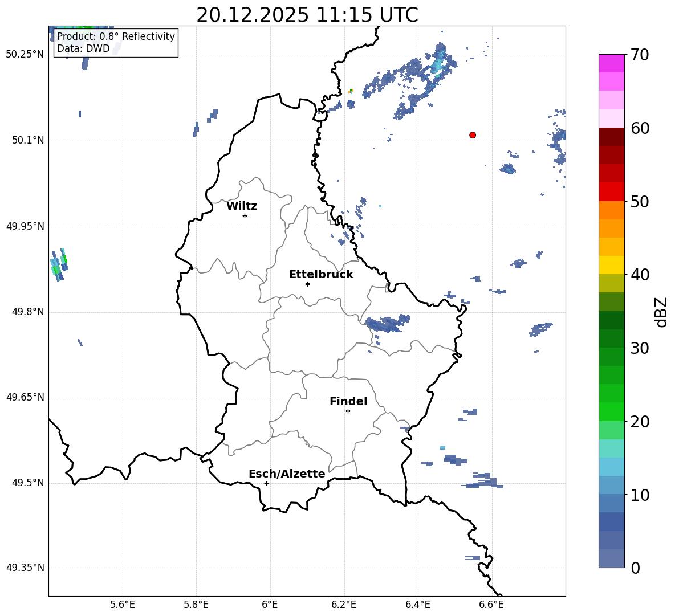Click the 49.8°N latitude label
The image size is (675, 616).
pos(28,312)
